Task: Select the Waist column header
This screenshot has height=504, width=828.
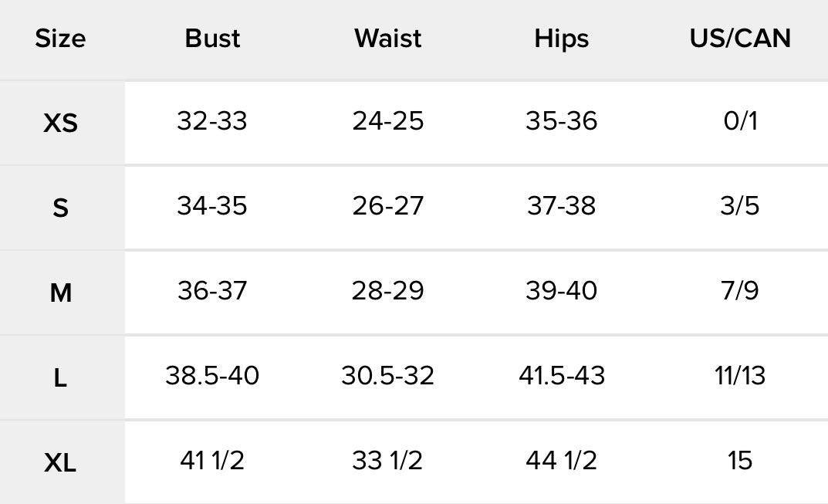Action: click(x=388, y=39)
